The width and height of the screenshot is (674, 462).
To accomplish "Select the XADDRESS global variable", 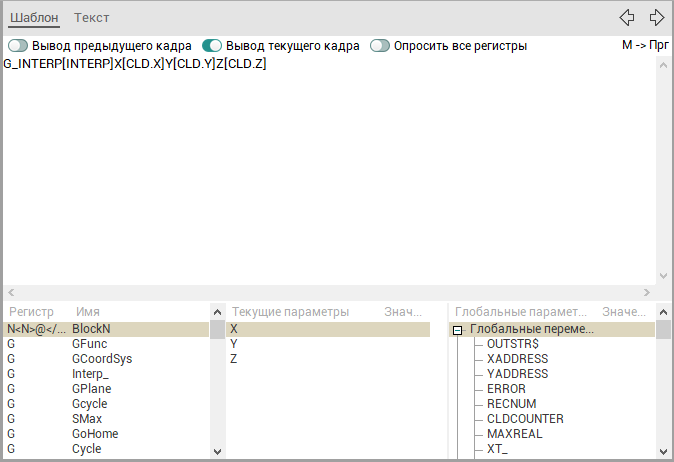I will [517, 359].
